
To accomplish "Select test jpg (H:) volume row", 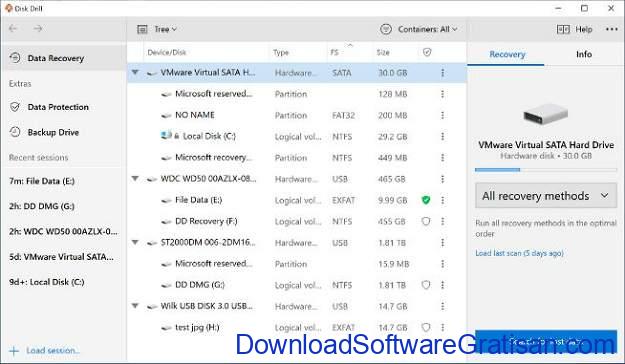I will pyautogui.click(x=297, y=327).
